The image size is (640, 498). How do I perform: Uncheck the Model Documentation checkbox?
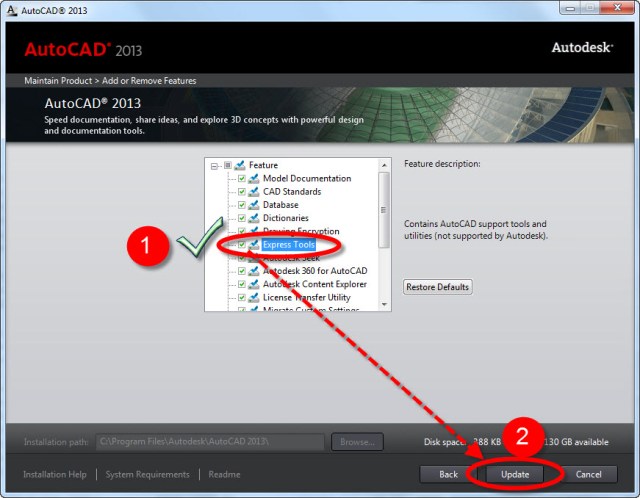point(242,179)
